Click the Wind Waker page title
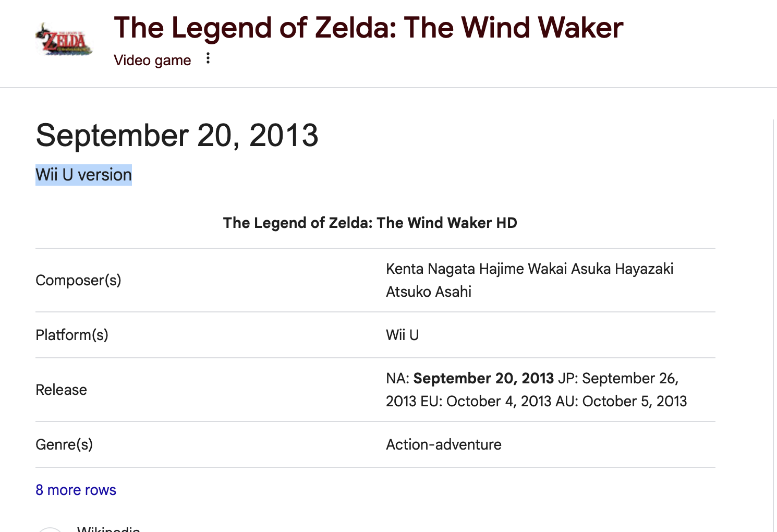Viewport: 777px width, 532px height. [368, 28]
